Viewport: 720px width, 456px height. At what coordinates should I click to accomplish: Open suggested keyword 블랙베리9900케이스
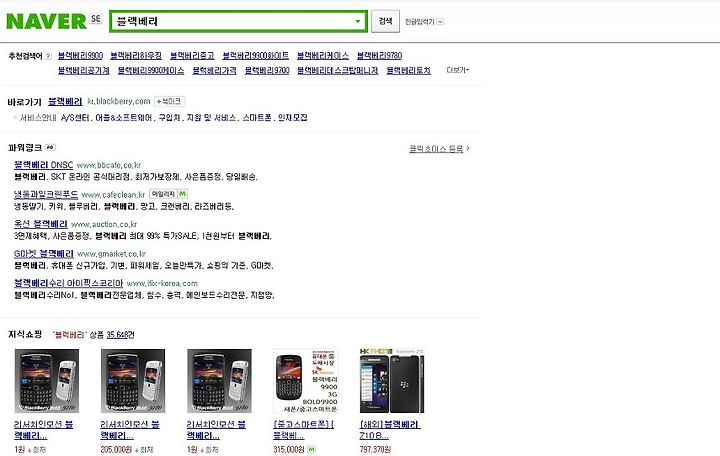coord(151,70)
